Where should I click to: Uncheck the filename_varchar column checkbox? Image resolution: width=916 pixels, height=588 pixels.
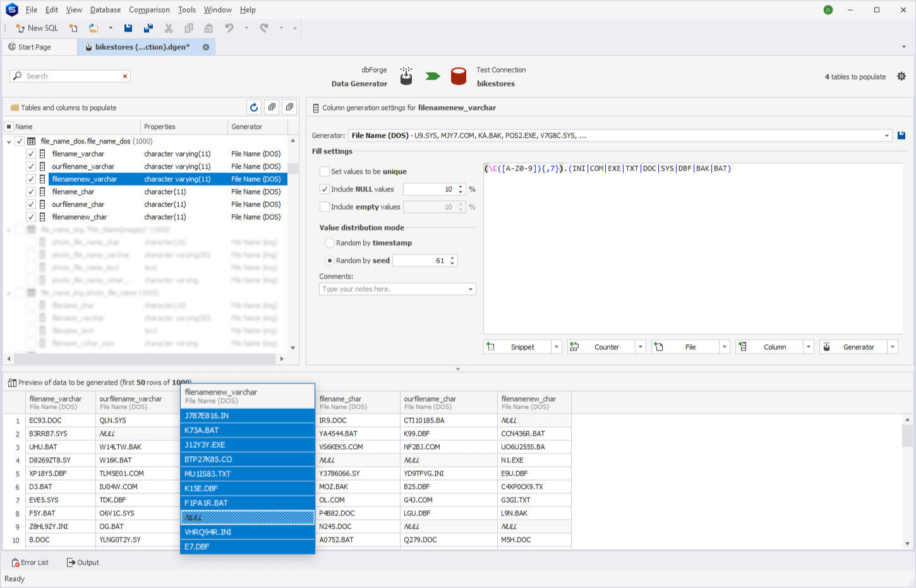30,154
